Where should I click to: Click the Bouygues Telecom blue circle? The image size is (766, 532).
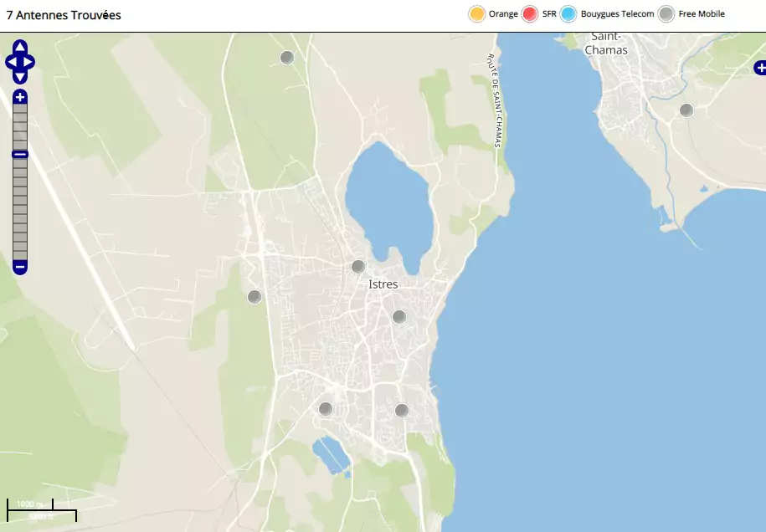click(568, 14)
